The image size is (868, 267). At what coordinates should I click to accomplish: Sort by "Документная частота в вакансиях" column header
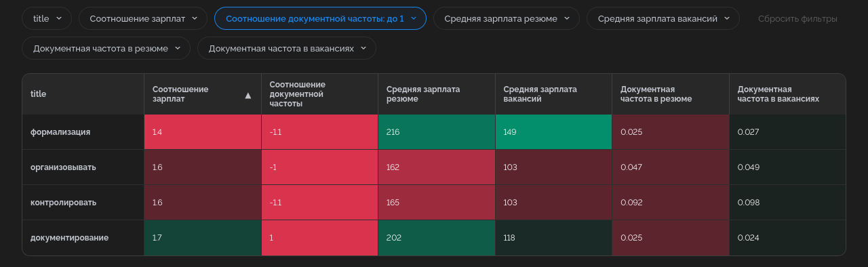click(787, 94)
